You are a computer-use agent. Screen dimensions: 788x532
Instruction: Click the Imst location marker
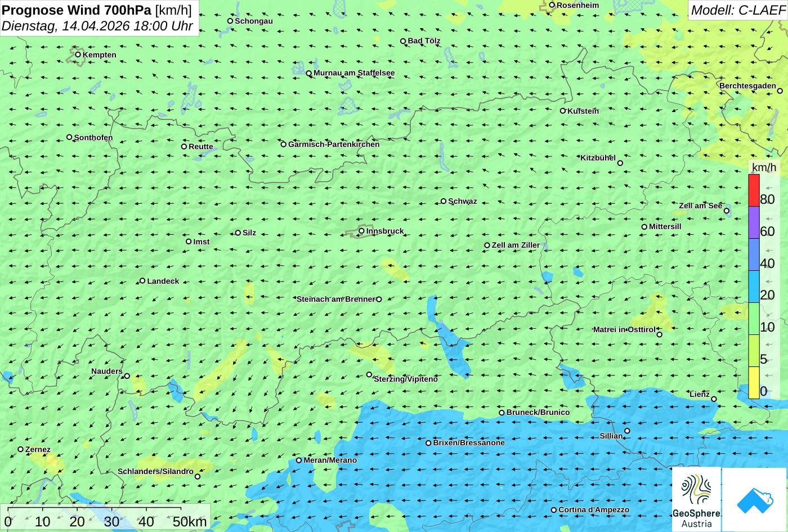[189, 242]
